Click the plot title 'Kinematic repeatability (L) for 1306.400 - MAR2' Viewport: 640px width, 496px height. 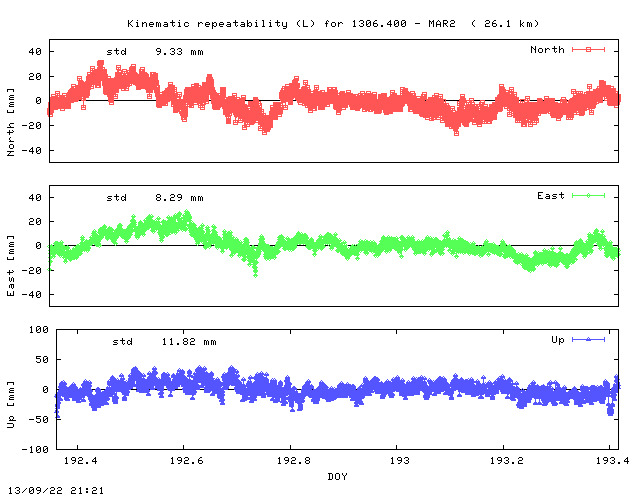point(291,24)
